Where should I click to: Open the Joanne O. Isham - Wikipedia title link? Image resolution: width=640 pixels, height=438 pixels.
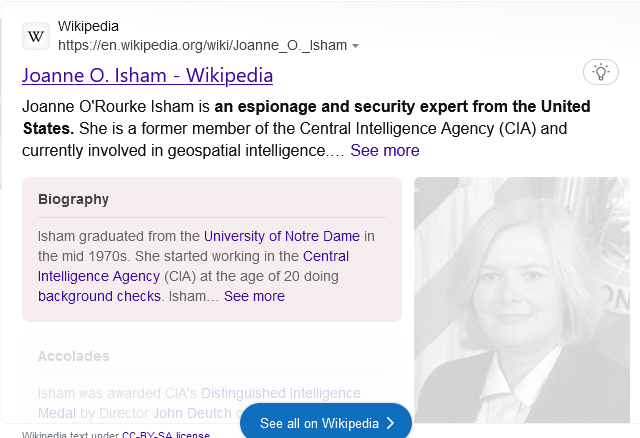(147, 75)
